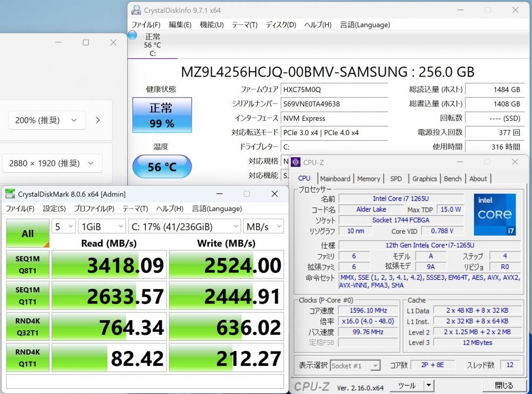Click the CrystalDiskMark title bar app icon
Viewport: 532px width, 394px height.
[10, 194]
